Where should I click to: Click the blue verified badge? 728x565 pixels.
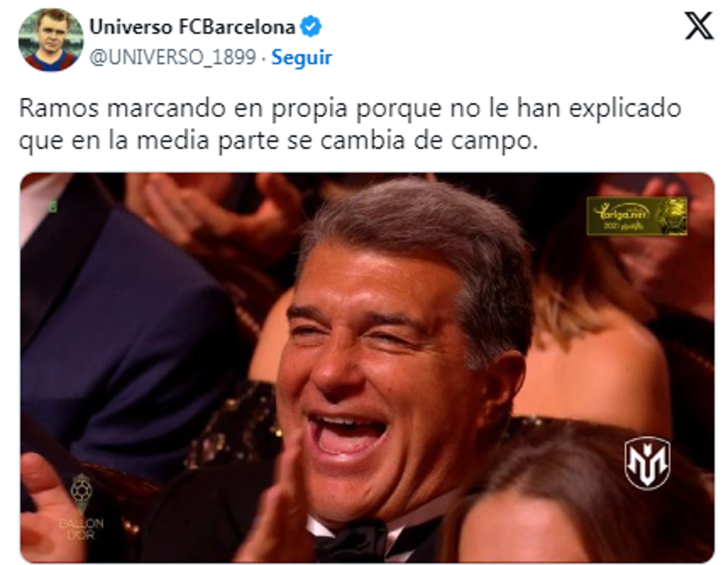(311, 27)
